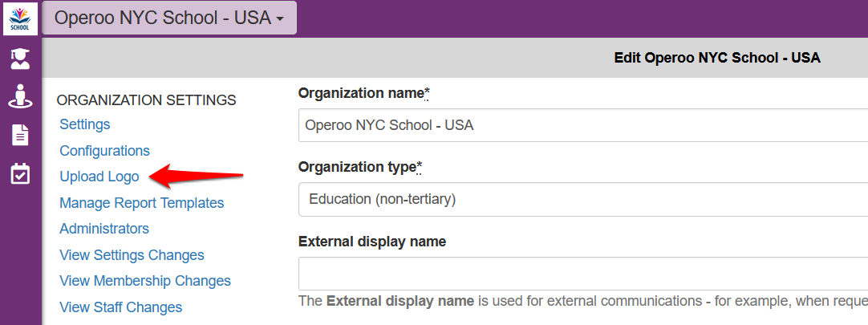
Task: Open the Organization type dropdown
Action: pos(583,199)
